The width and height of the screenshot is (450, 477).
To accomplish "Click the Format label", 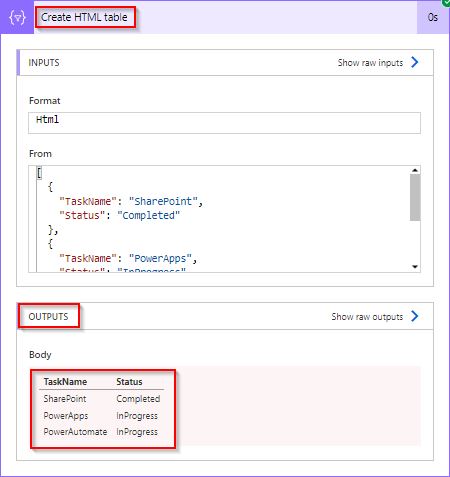I will click(45, 101).
